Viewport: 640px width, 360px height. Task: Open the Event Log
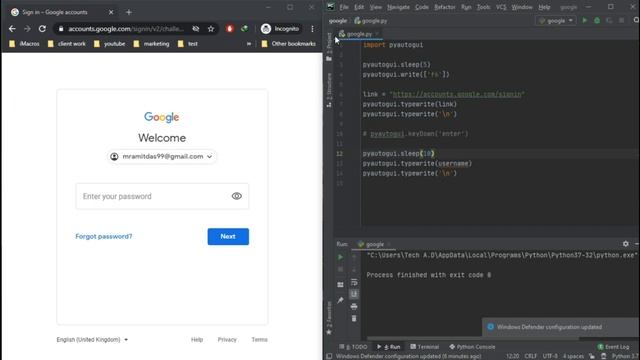(613, 347)
